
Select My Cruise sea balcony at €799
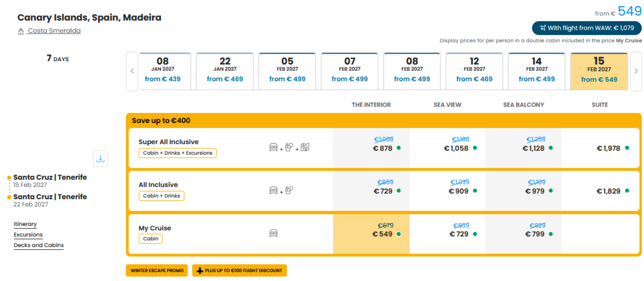523,234
